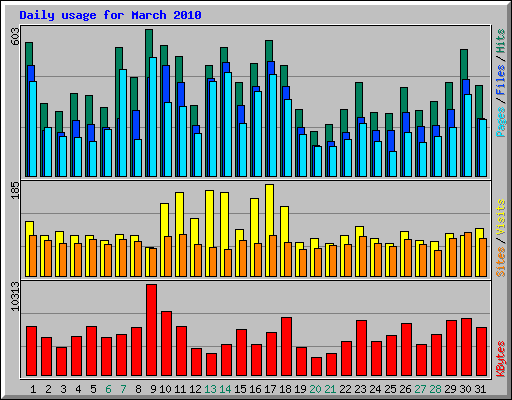Click day label 31 on the x-axis

pos(480,389)
